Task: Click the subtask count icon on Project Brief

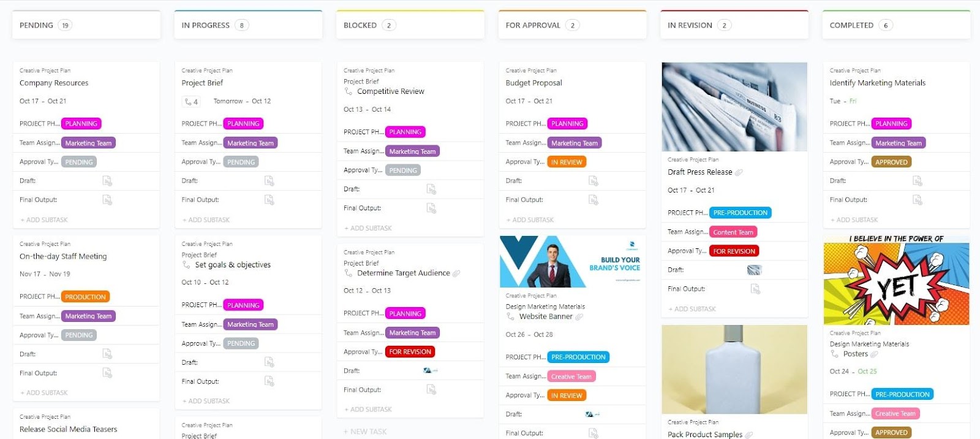Action: click(191, 102)
